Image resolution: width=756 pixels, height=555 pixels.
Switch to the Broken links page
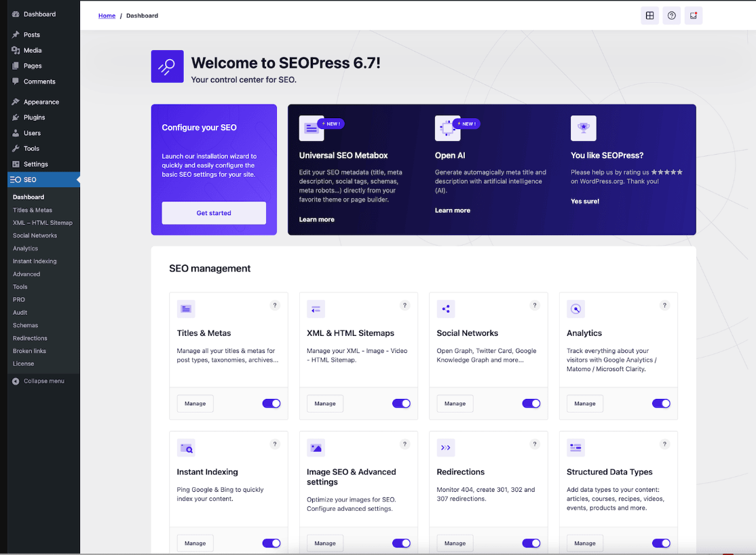[31, 351]
